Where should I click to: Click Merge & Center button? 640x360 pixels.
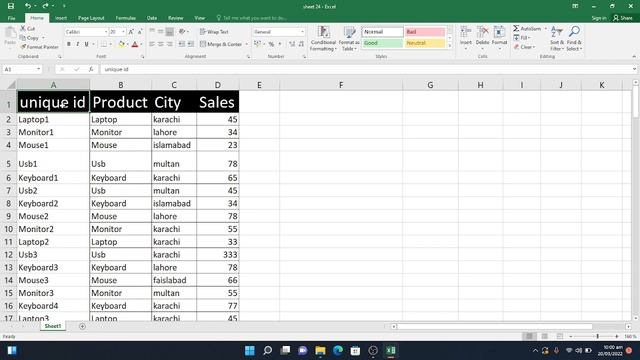click(x=222, y=44)
